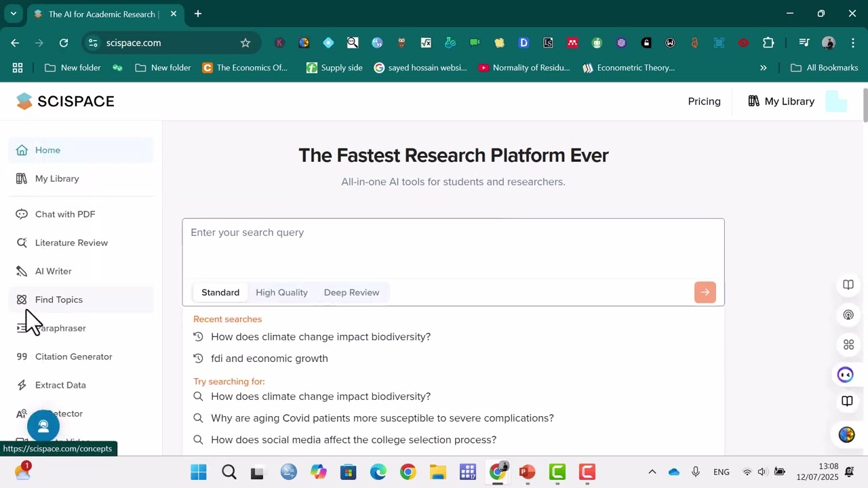Switch to Deep Review search mode
The width and height of the screenshot is (868, 488).
pyautogui.click(x=351, y=292)
